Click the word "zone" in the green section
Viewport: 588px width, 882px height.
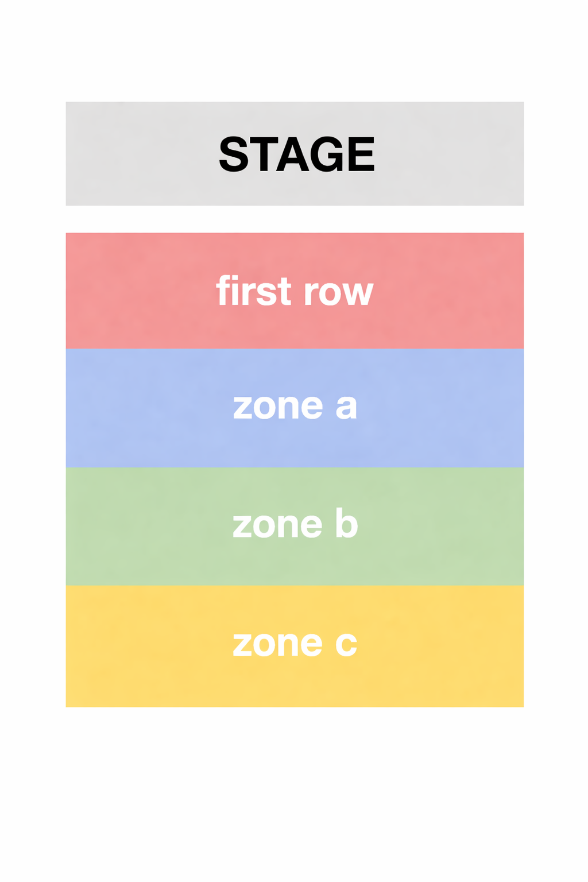click(277, 525)
